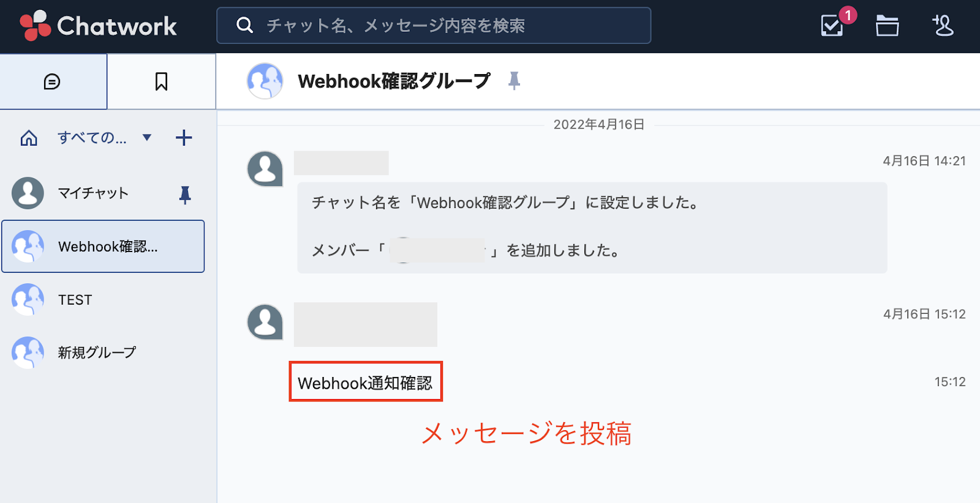Click the search magnifier icon

pos(245,25)
